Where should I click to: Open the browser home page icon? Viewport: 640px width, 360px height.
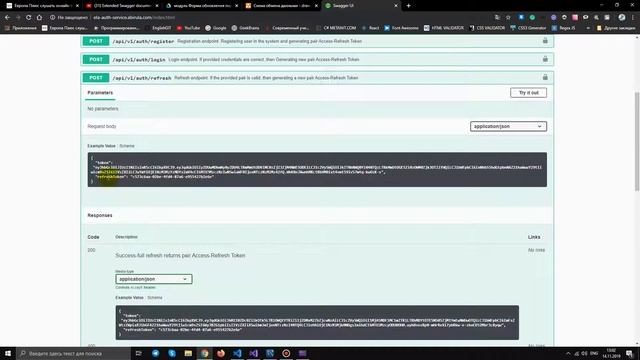tap(39, 18)
